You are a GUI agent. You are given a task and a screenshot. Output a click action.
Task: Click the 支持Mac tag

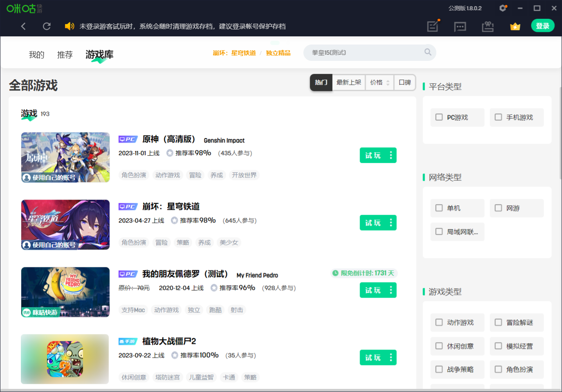pos(133,310)
